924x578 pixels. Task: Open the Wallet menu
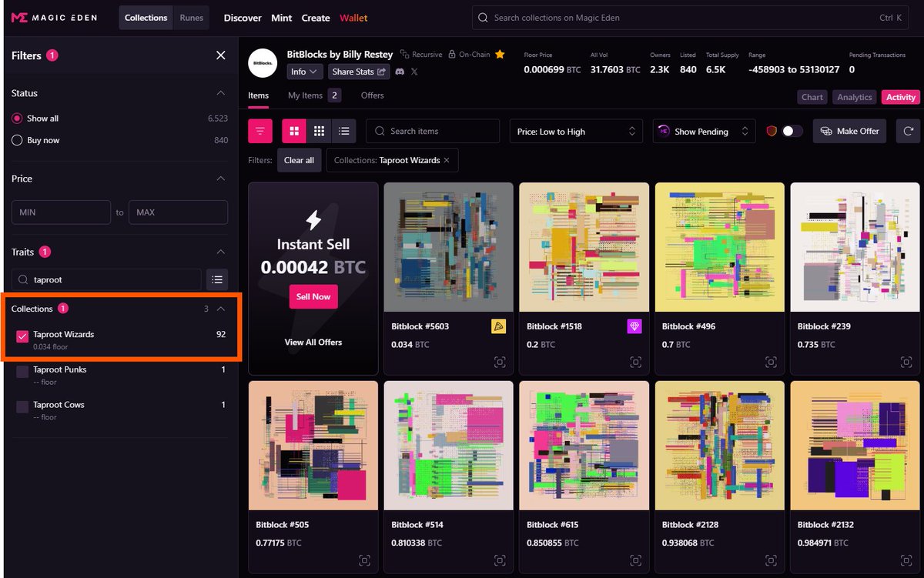click(353, 18)
